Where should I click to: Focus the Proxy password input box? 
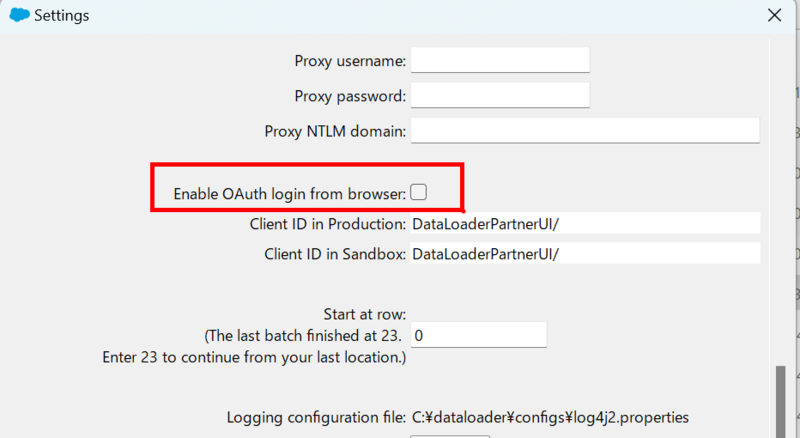click(x=500, y=96)
